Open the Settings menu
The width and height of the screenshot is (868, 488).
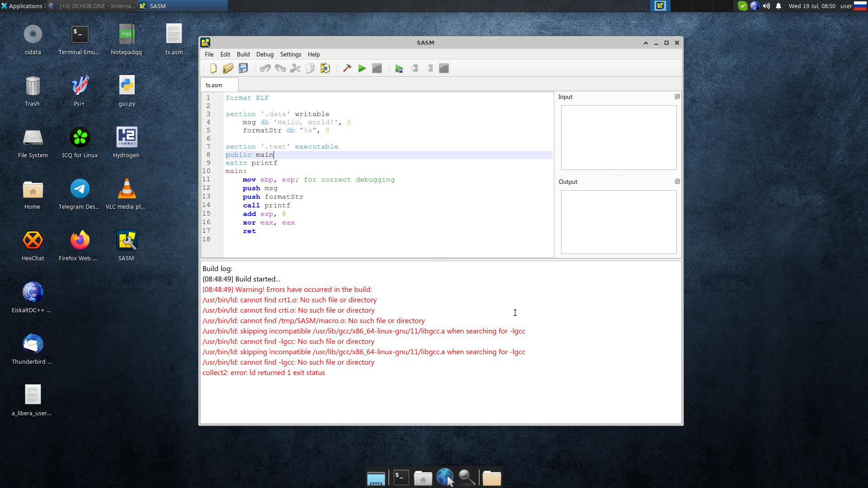290,54
